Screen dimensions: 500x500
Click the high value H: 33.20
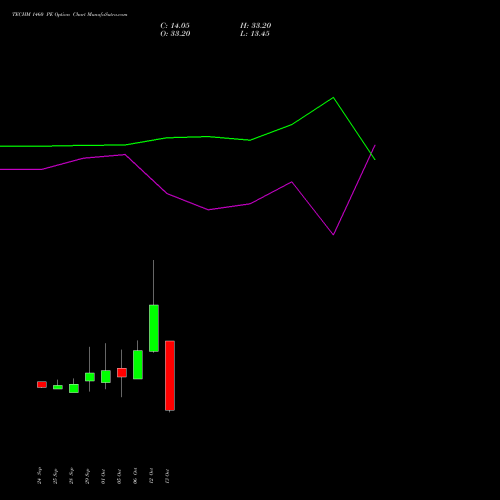coord(256,26)
